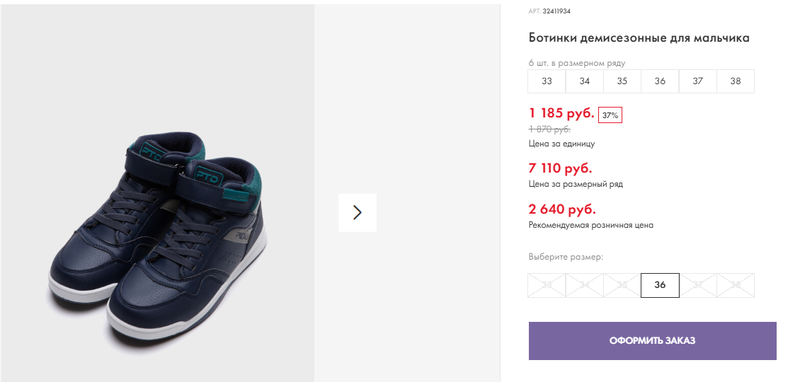Click size 34 in размерный ряд
The image size is (800, 382).
coord(584,81)
